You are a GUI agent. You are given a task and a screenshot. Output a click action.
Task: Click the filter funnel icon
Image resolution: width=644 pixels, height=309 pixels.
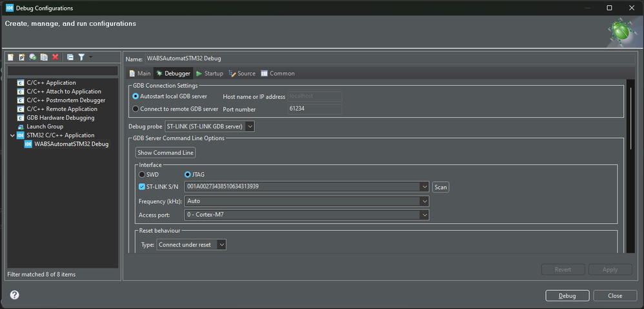81,57
